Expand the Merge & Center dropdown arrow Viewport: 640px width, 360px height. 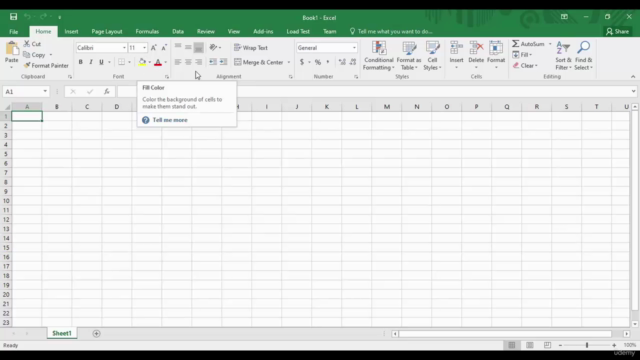[289, 62]
